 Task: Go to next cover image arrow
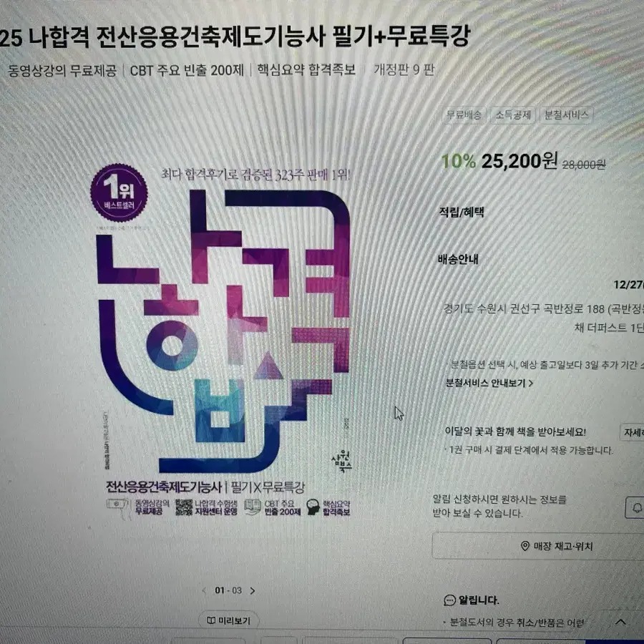point(253,590)
